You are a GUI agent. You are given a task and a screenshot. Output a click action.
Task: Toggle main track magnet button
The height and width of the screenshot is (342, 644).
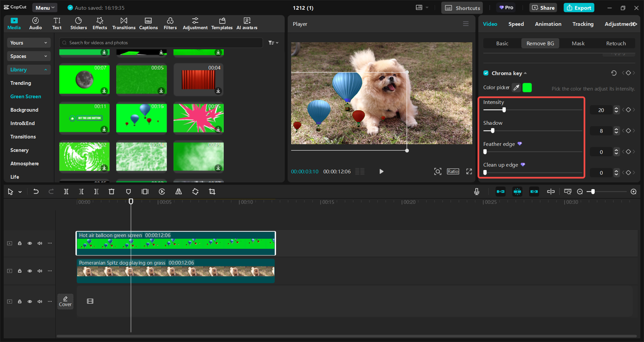(x=501, y=192)
